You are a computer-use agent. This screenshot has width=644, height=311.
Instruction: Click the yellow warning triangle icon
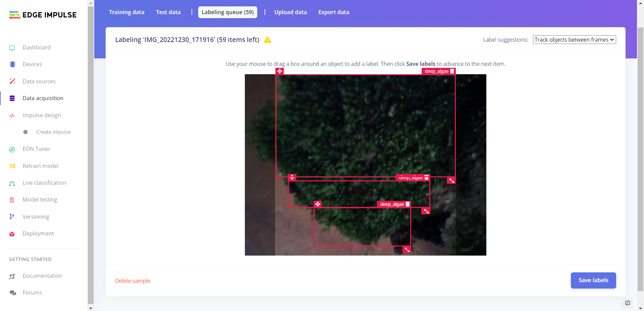[x=267, y=40]
